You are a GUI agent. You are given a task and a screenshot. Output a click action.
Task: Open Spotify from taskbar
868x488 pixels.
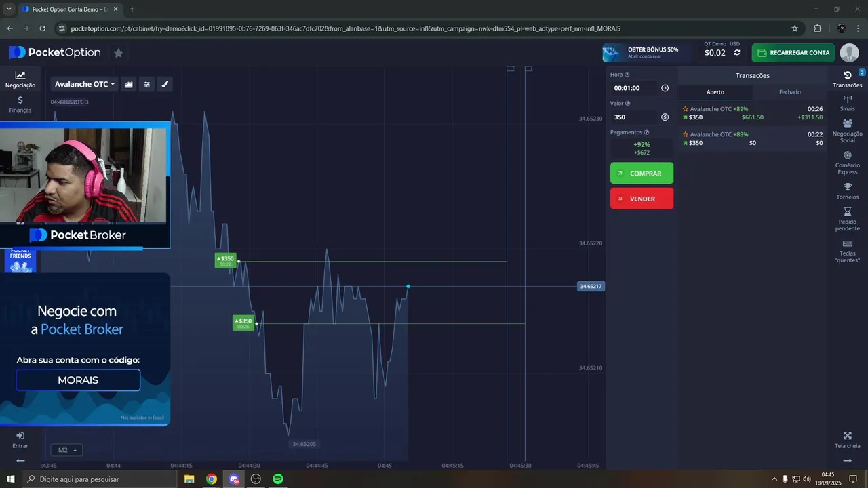click(278, 479)
